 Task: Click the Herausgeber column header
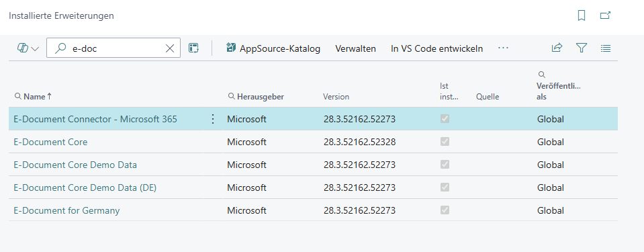tap(261, 97)
